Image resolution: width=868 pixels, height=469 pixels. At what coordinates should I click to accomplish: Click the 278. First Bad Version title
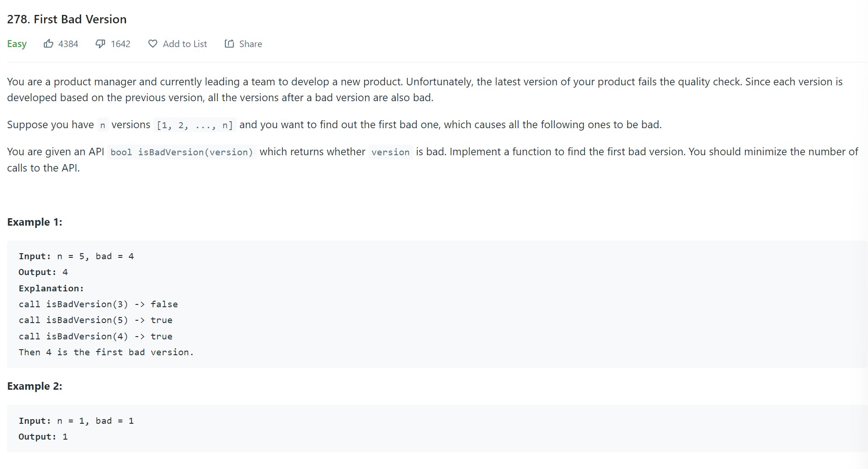[67, 19]
